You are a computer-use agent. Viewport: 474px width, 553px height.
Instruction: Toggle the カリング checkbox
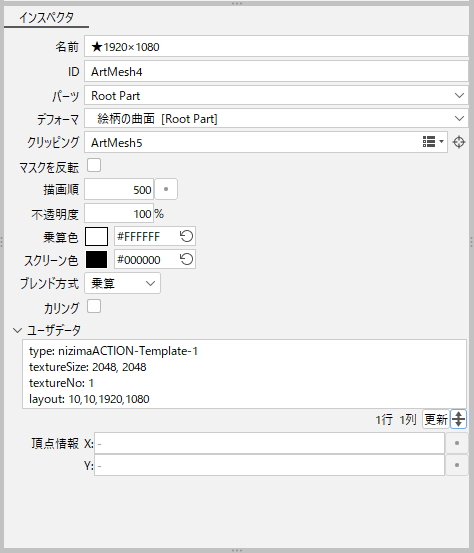pyautogui.click(x=94, y=306)
